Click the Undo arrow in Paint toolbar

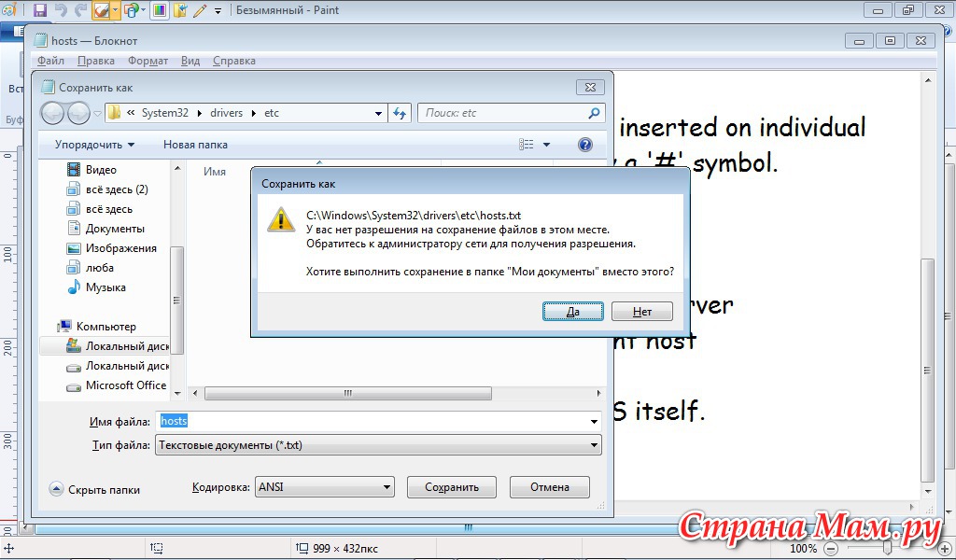(61, 9)
